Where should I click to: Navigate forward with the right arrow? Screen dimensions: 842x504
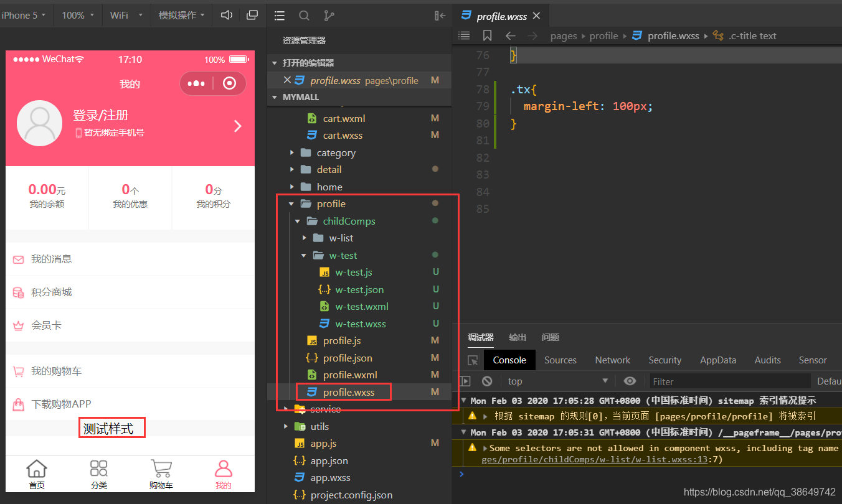(x=532, y=35)
